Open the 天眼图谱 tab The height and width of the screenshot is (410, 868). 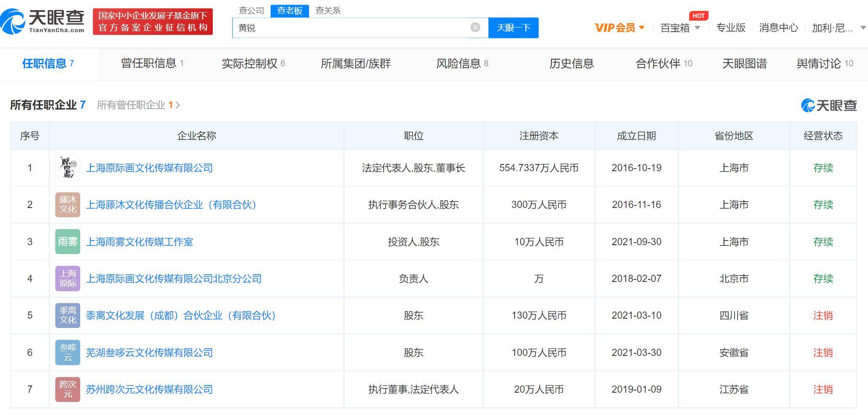pyautogui.click(x=744, y=63)
